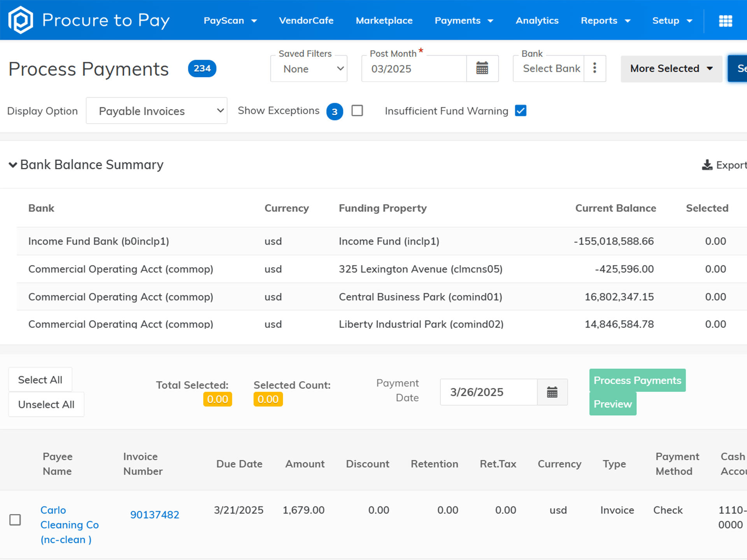Click the Show Exceptions count badge
Screen dimensions: 747x560
[334, 112]
